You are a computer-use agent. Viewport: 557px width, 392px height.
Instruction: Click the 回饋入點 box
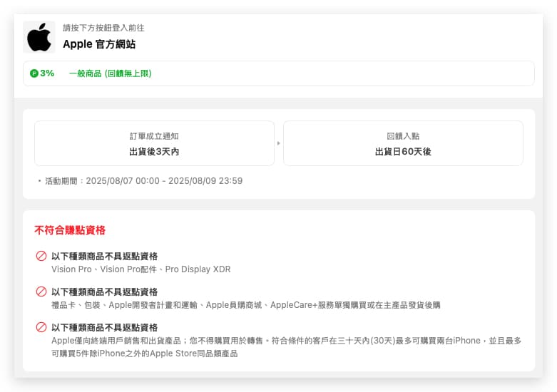[x=403, y=143]
